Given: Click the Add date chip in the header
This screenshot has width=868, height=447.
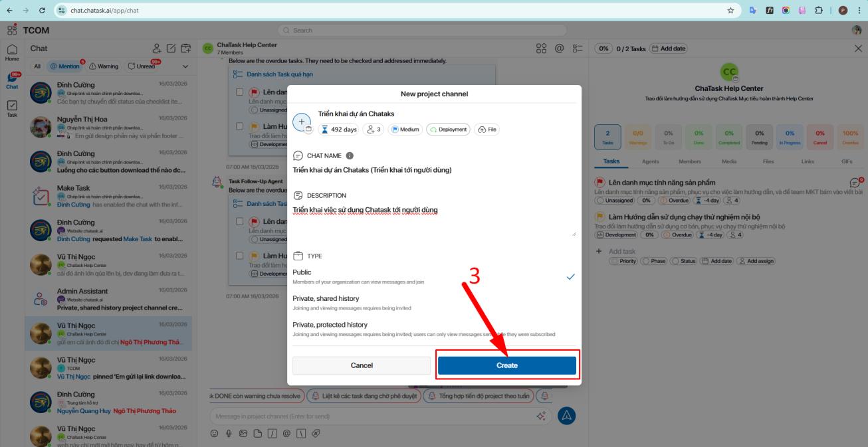Looking at the screenshot, I should point(668,48).
